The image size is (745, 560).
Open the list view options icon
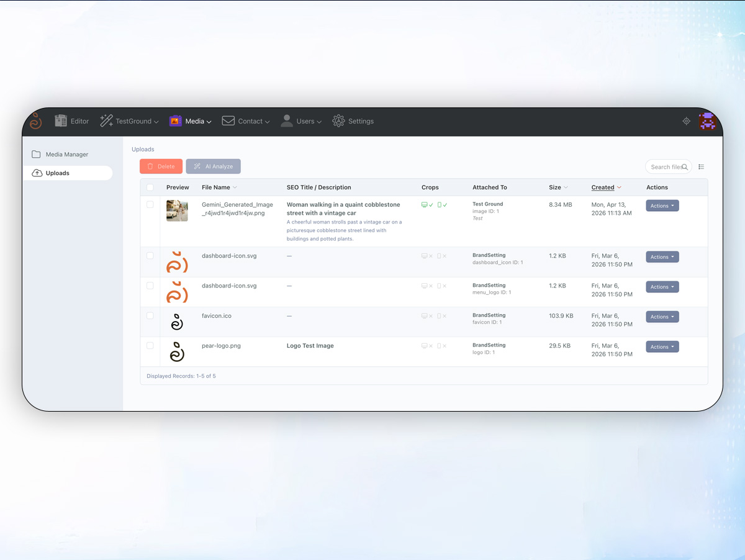click(x=702, y=167)
